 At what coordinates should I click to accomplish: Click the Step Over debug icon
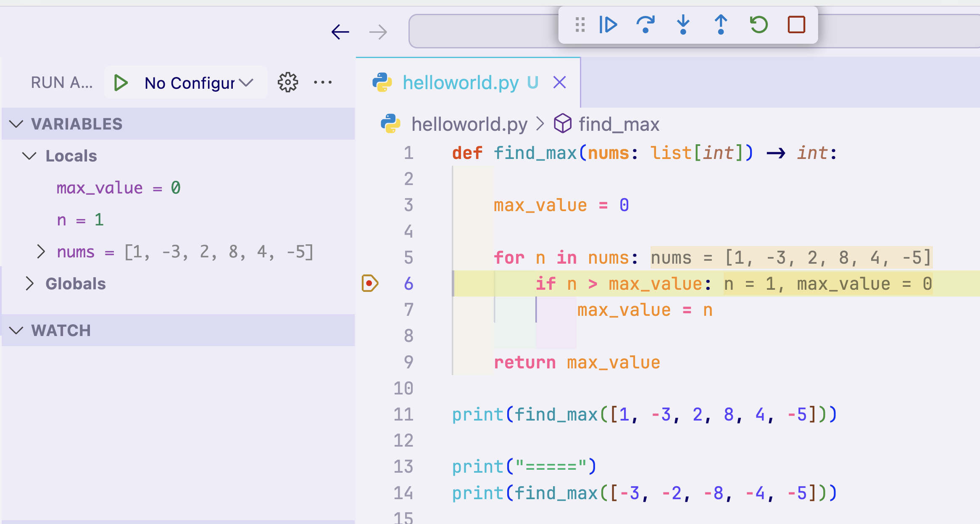(x=645, y=25)
